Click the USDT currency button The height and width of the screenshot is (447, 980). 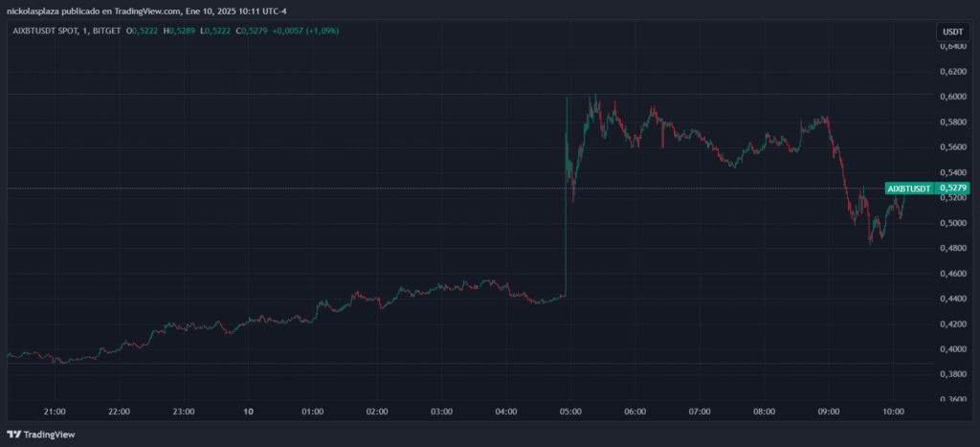(952, 31)
